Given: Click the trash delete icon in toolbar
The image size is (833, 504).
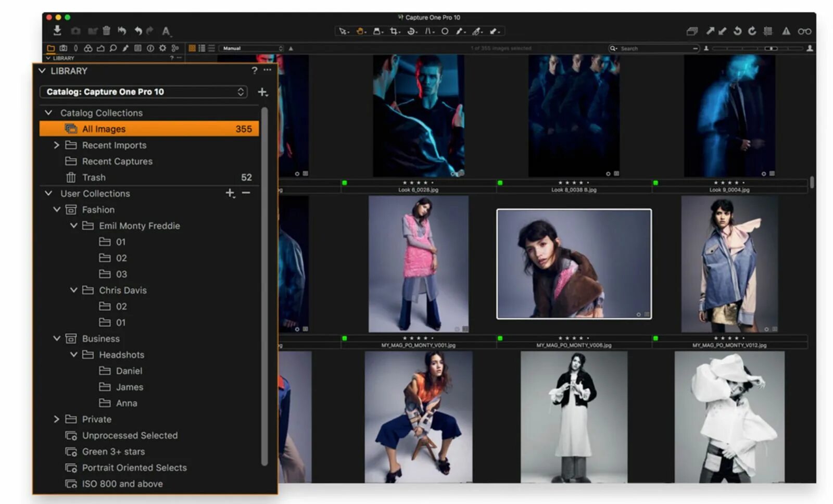Looking at the screenshot, I should (106, 31).
